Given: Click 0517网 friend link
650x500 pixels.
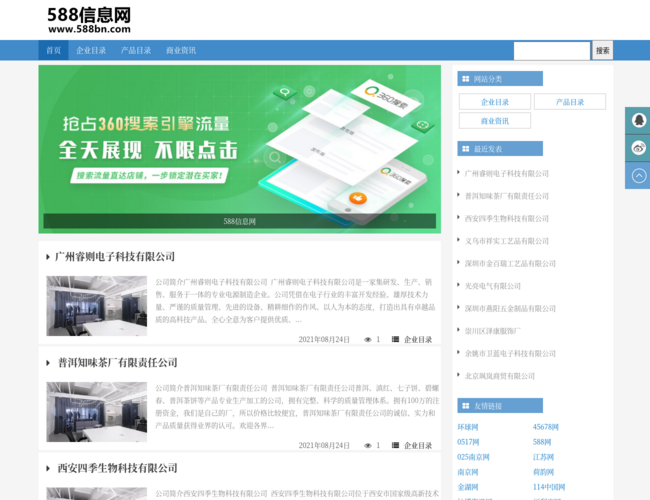Looking at the screenshot, I should click(468, 442).
